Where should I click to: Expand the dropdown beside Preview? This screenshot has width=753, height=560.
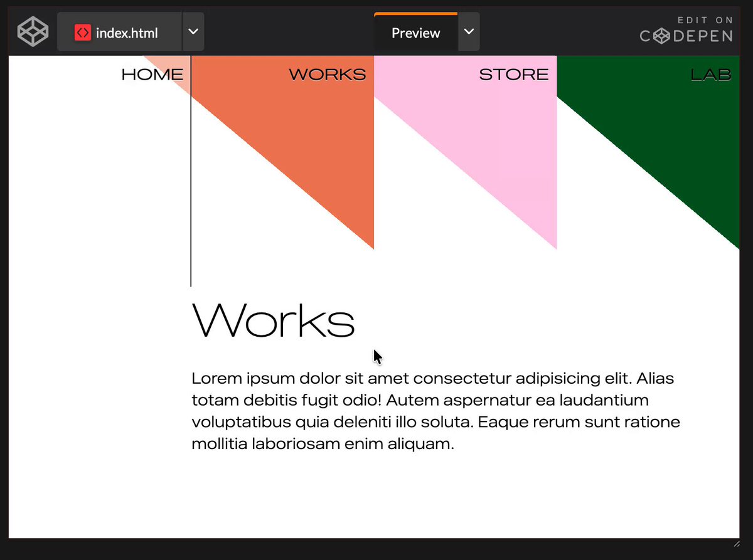click(x=469, y=32)
